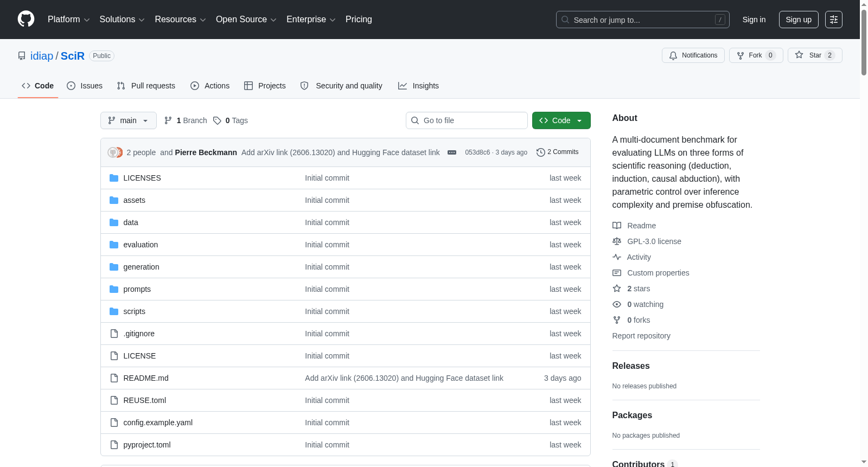
Task: Open the LICENSE file
Action: click(139, 356)
